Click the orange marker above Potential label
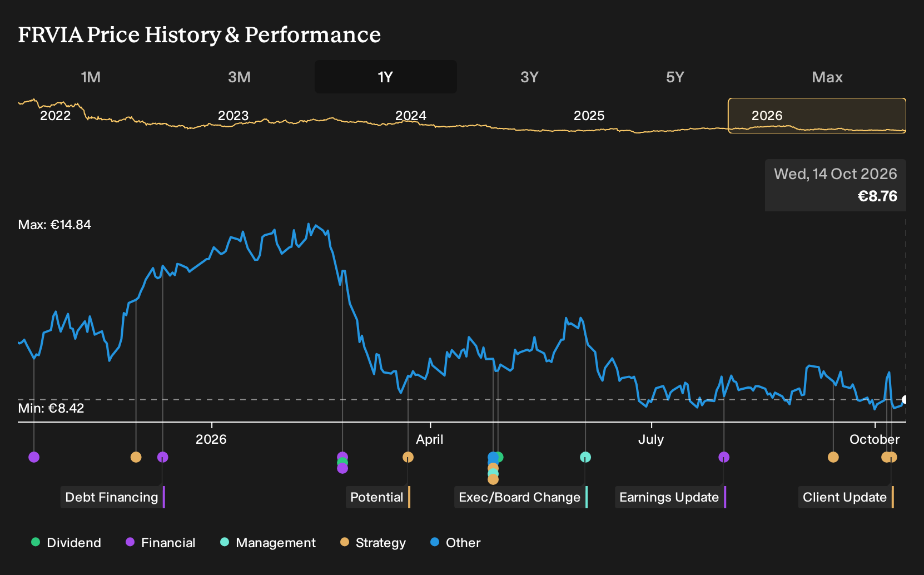 pyautogui.click(x=408, y=457)
